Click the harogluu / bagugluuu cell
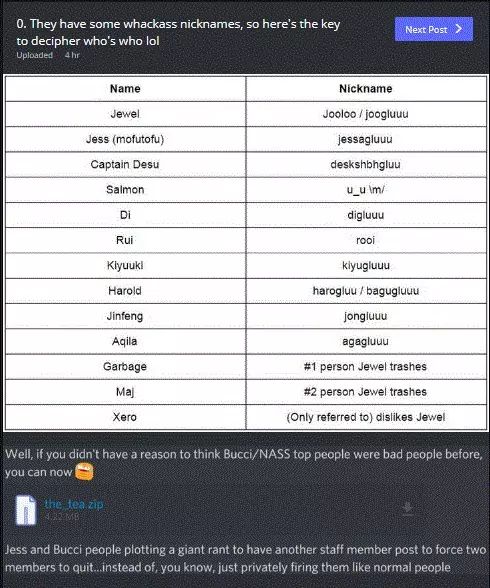This screenshot has width=490, height=588. pyautogui.click(x=366, y=291)
